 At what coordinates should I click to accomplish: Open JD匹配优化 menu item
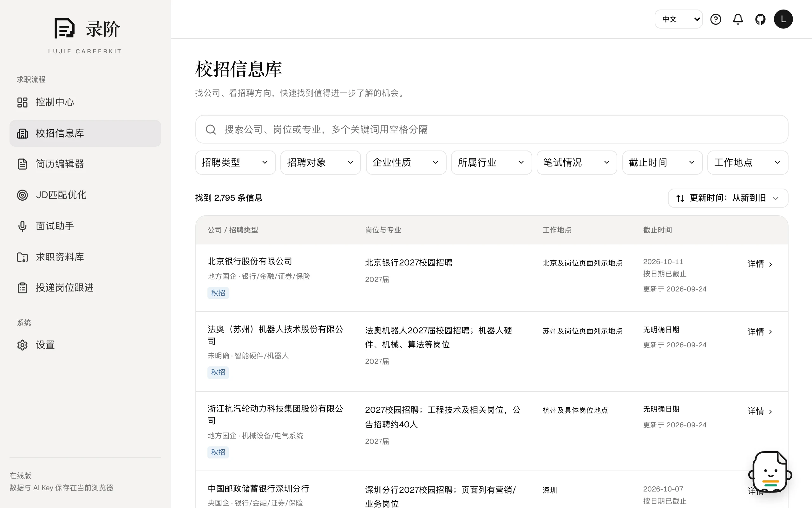[85, 195]
